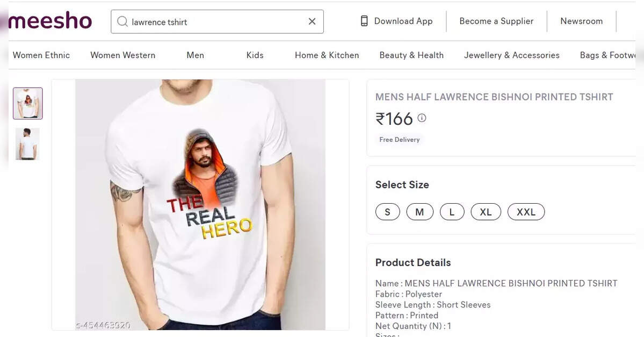Select size S

coord(387,212)
